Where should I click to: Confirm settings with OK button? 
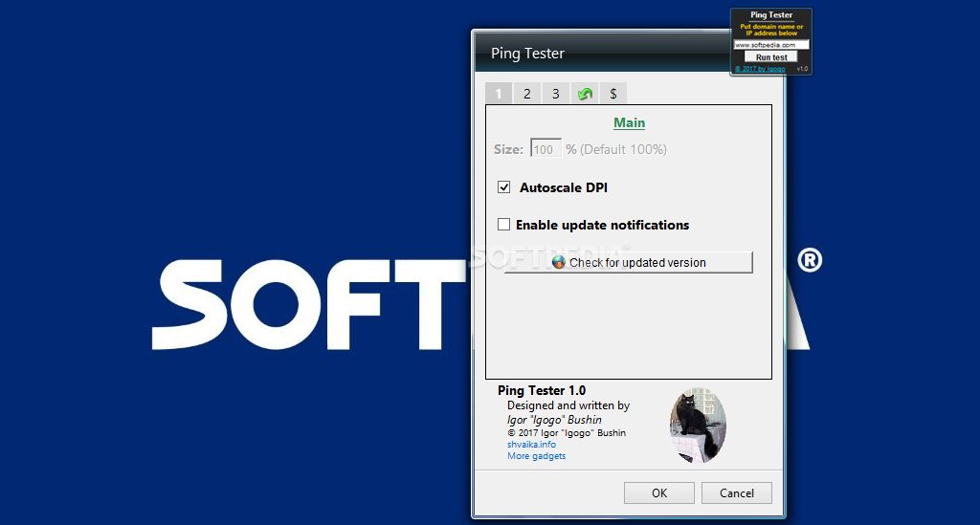click(x=658, y=493)
